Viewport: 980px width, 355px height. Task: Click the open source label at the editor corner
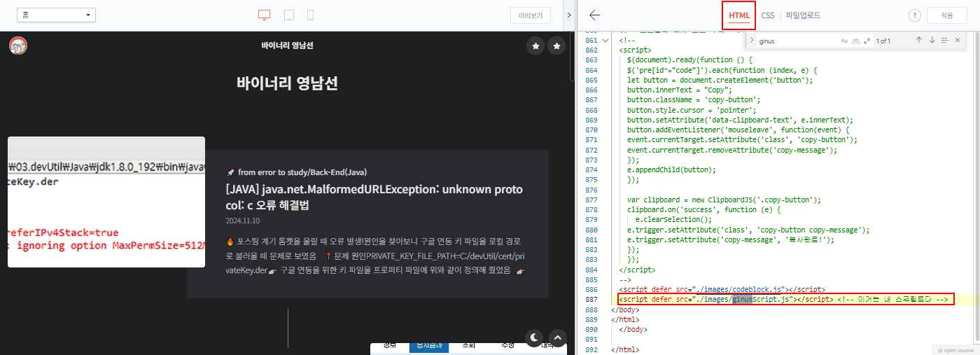point(955,349)
